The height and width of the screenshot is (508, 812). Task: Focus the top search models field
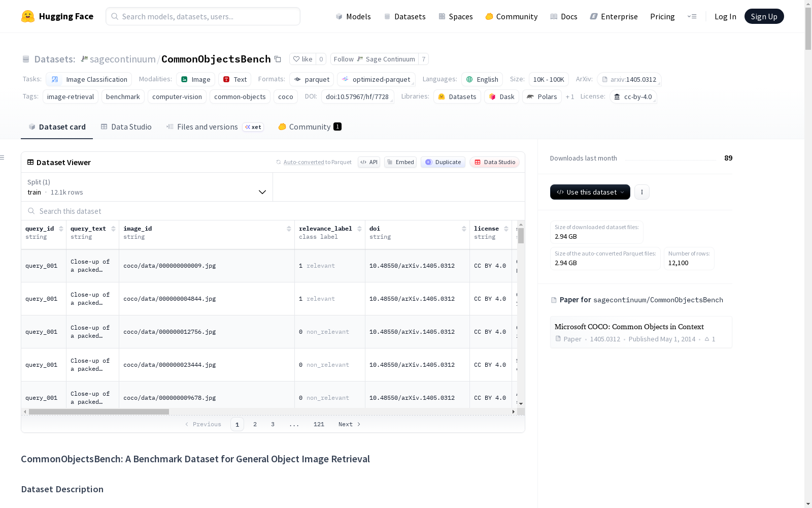coord(203,16)
